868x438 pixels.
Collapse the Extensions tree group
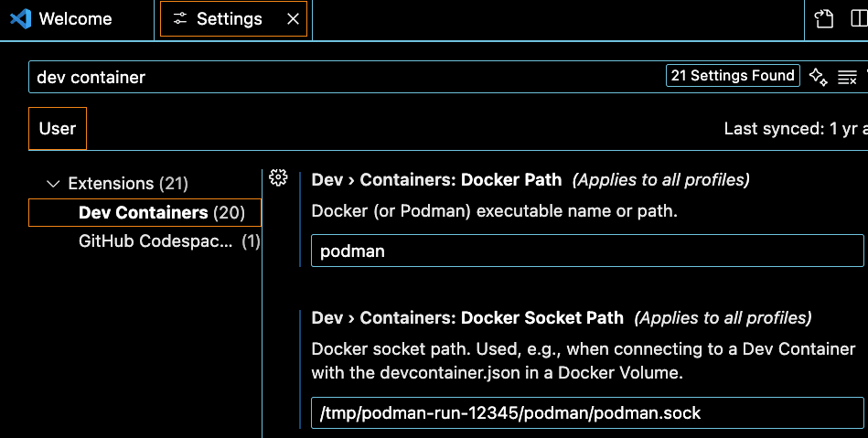[53, 184]
